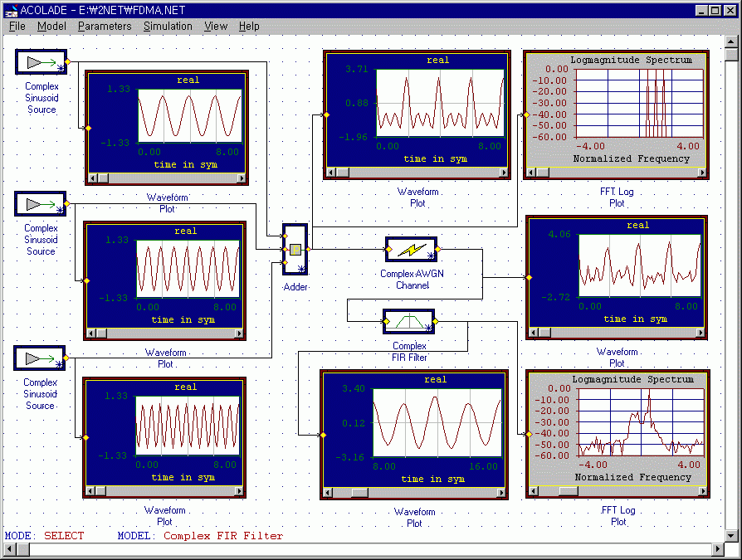Click the adder output waveform plot 3.71
The image size is (742, 560).
click(417, 115)
